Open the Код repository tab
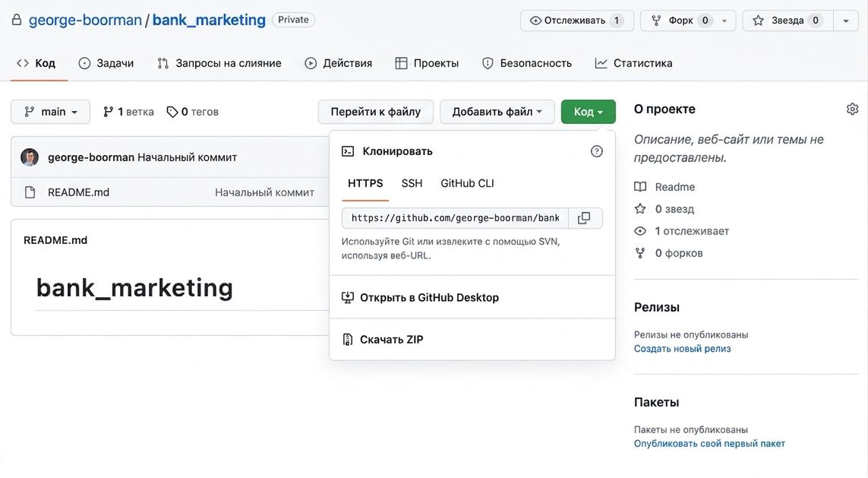Image resolution: width=868 pixels, height=478 pixels. 36,63
